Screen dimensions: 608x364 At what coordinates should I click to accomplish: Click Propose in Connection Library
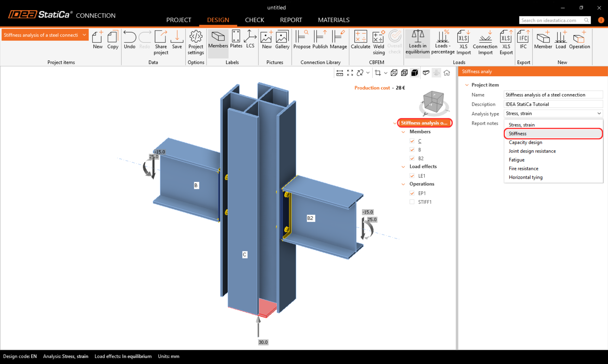[x=302, y=40]
